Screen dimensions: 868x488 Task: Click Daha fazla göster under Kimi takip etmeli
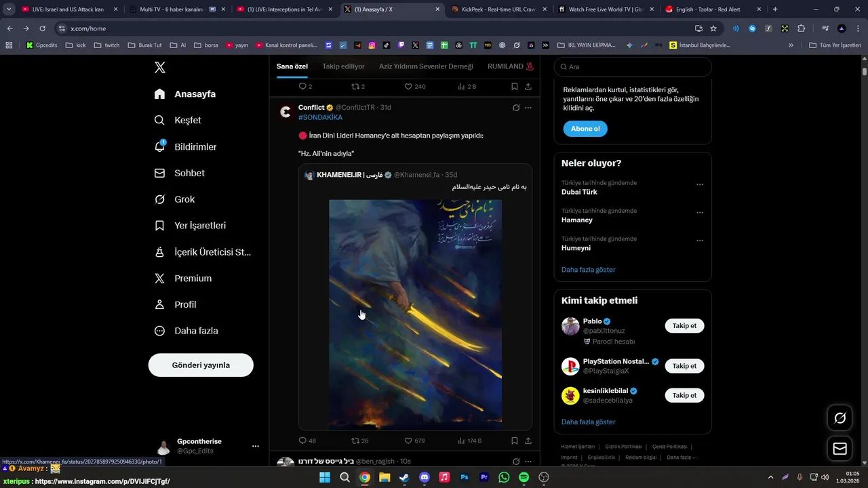[x=588, y=422]
